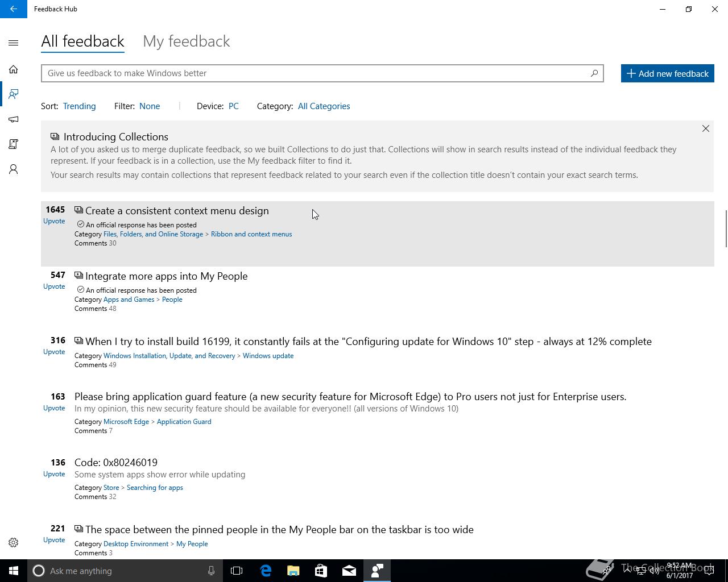Open the Store from taskbar

(x=321, y=571)
